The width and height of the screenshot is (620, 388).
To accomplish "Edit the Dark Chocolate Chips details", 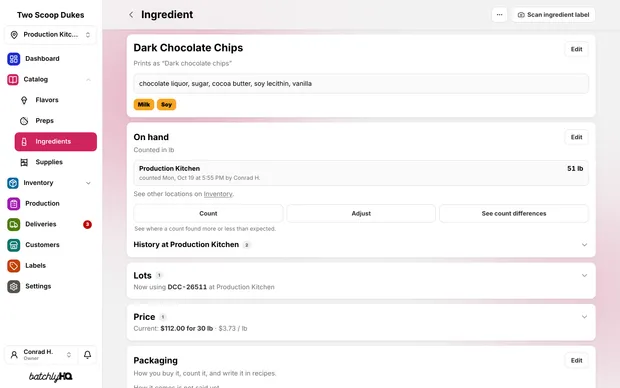I will point(576,49).
